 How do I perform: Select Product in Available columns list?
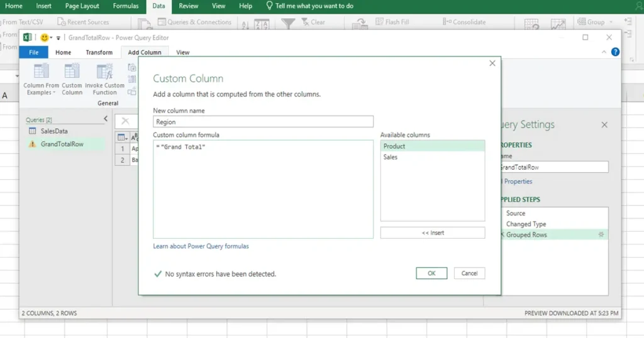click(432, 146)
